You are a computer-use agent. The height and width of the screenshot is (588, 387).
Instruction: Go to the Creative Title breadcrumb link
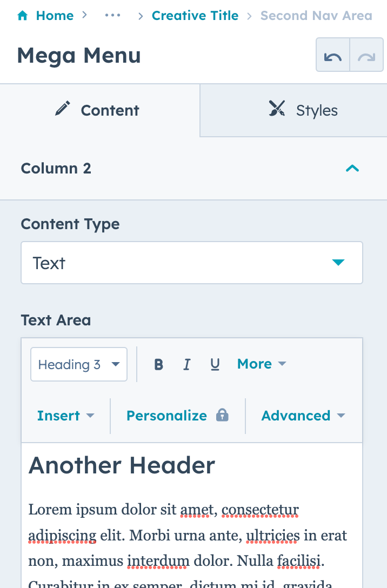click(195, 16)
